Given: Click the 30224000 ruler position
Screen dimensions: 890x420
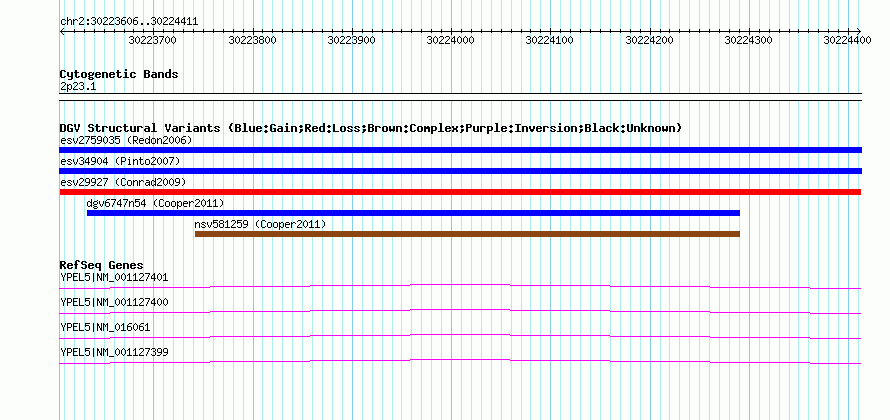Looking at the screenshot, I should (450, 40).
